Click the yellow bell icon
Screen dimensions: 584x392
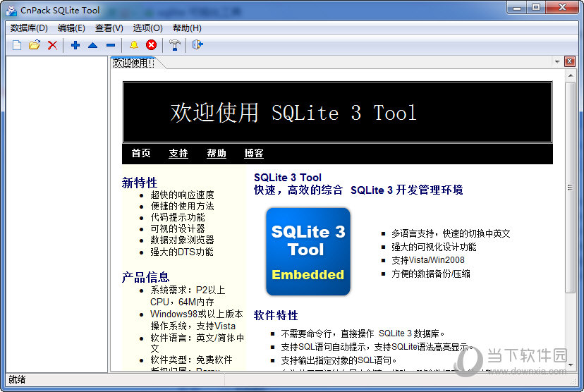pos(134,45)
